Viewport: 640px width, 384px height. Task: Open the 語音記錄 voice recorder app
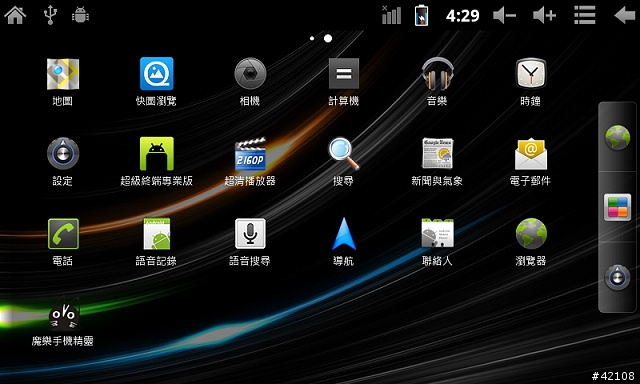(x=156, y=234)
